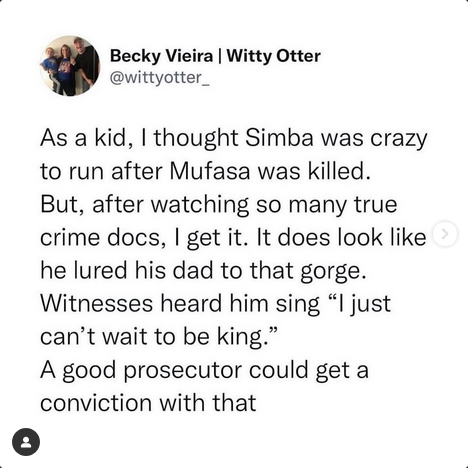
Task: Click the Witty Otter part of the name
Action: coord(274,56)
